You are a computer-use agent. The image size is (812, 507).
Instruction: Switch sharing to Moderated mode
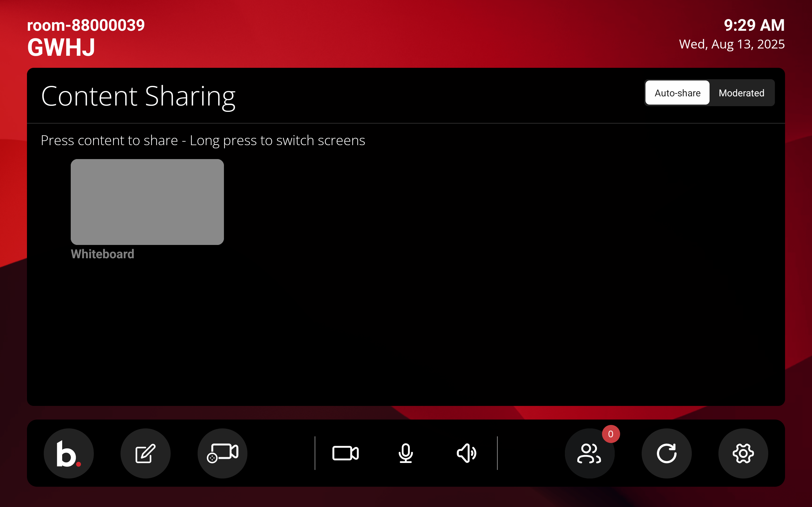[741, 93]
